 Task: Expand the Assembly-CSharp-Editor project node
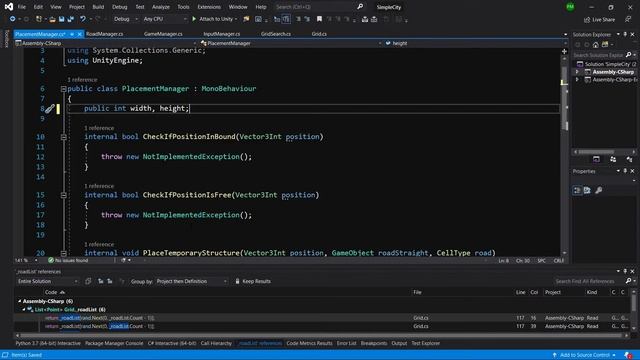click(577, 80)
